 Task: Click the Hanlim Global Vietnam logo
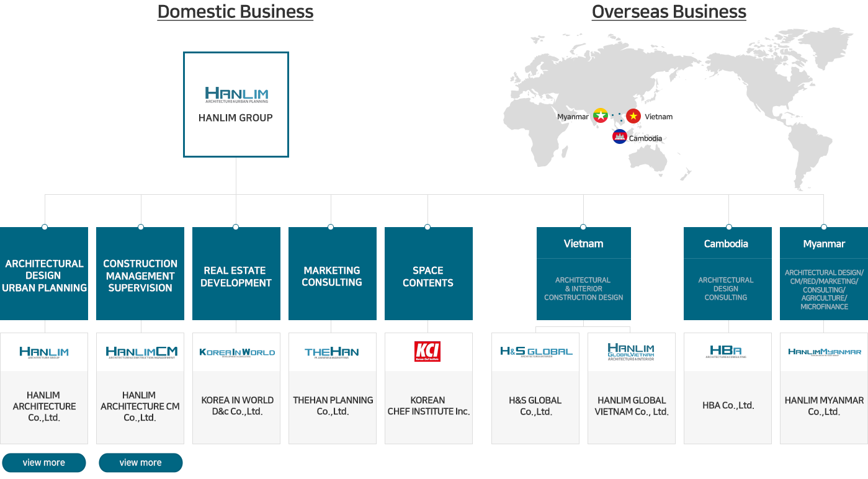631,352
